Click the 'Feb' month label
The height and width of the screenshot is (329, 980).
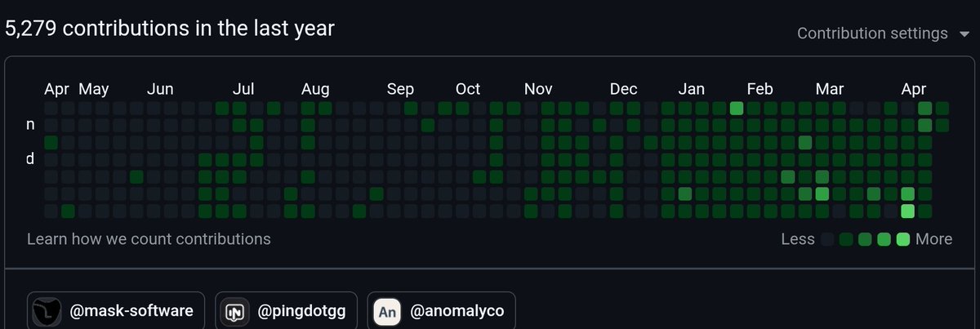760,89
